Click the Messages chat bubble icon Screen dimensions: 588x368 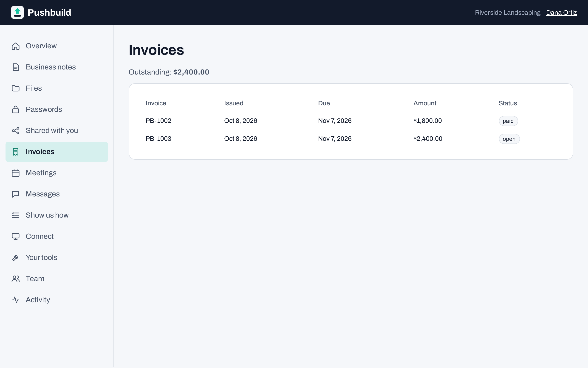pos(16,194)
